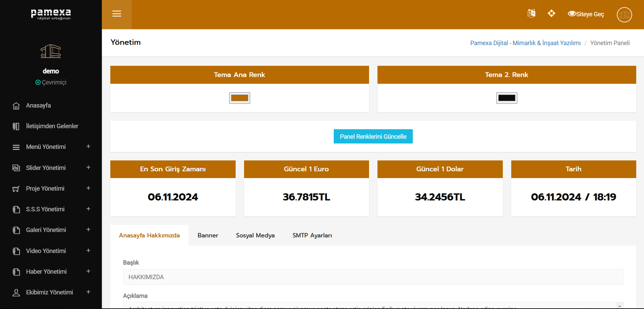The image size is (644, 309).
Task: Click the 34.2456TL Dolar value
Action: (440, 197)
